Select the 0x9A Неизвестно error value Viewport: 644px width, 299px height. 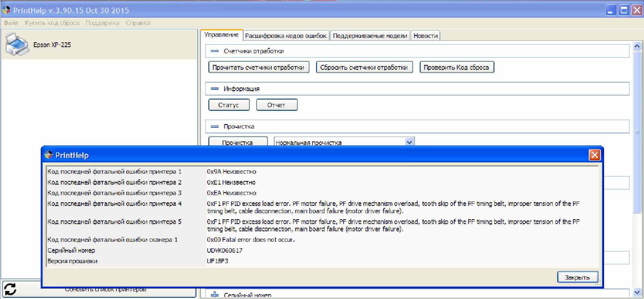(x=231, y=172)
